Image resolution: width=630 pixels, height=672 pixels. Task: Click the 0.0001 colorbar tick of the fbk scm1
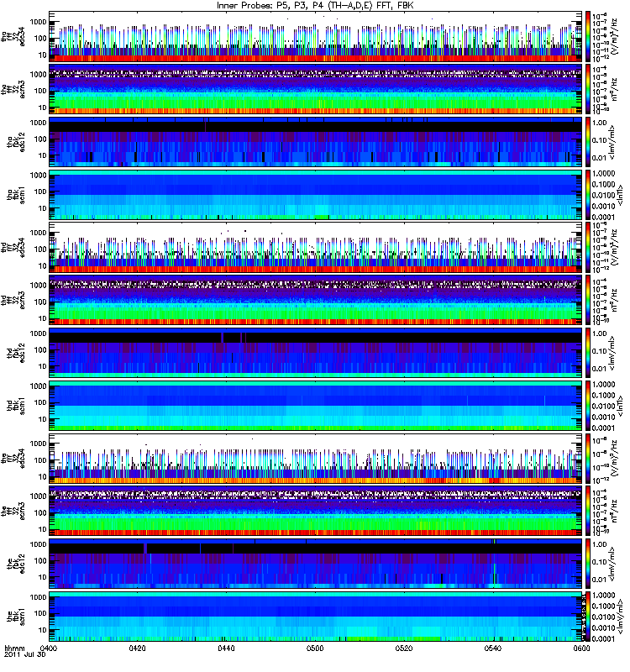point(603,639)
